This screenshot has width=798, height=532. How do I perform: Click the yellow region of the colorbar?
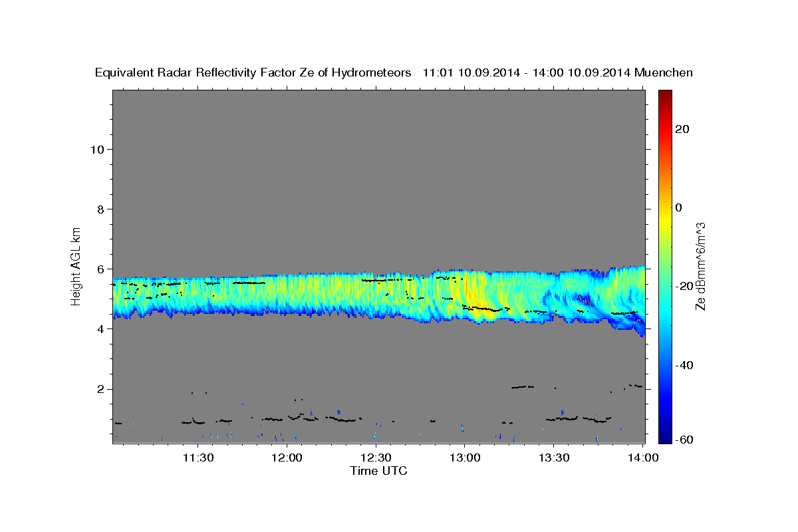click(664, 219)
